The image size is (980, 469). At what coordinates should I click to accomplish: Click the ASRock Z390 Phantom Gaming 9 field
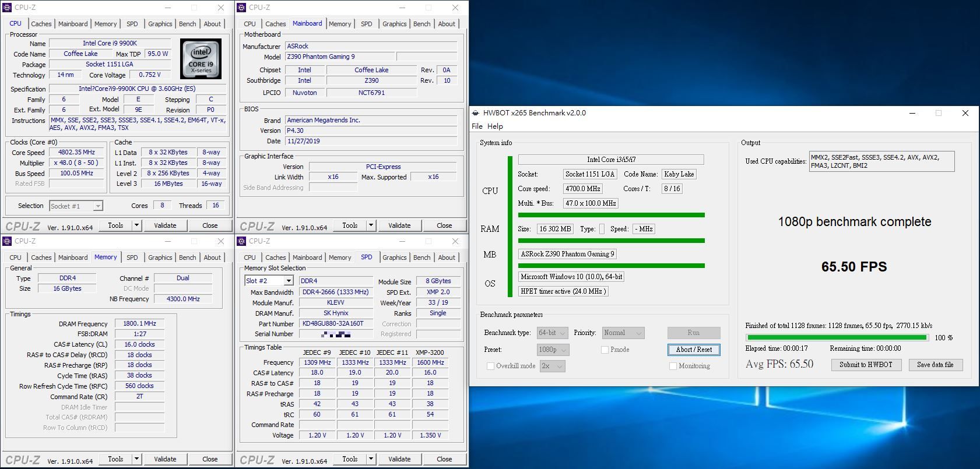[x=567, y=254]
